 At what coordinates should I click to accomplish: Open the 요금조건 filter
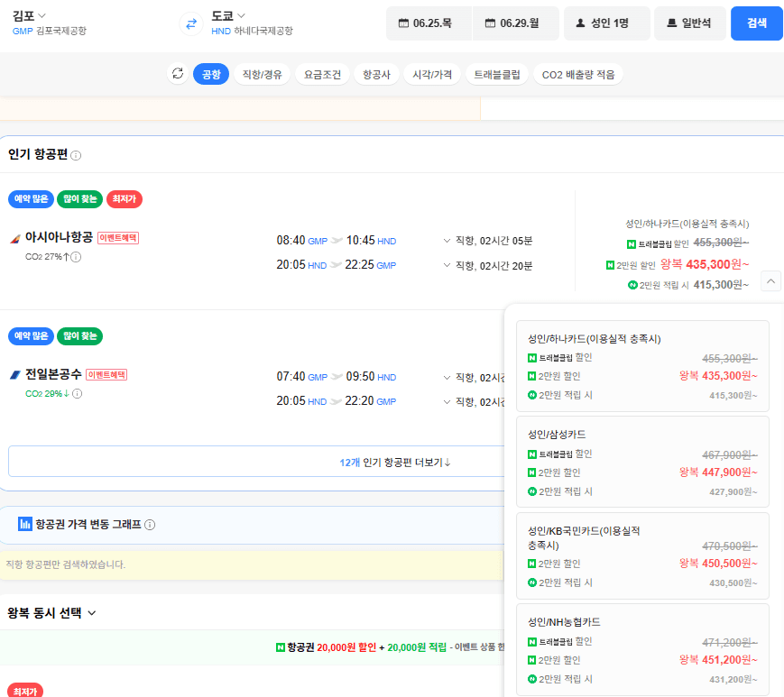click(322, 74)
